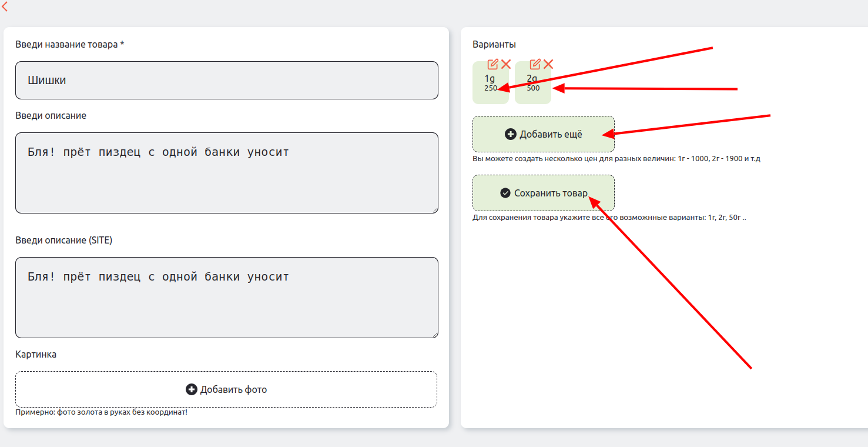This screenshot has height=447, width=868.
Task: Click the back arrow at top left
Action: tap(5, 7)
